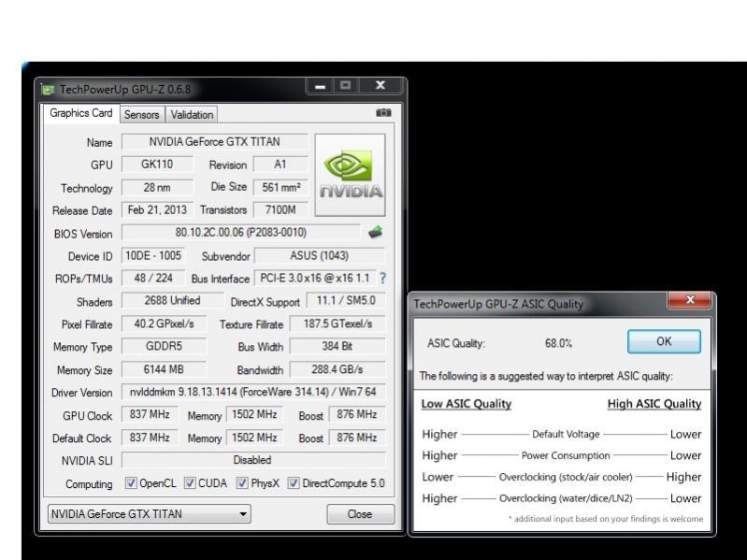This screenshot has width=747, height=560.
Task: Click Overclocking (water/dice/LN2) text
Action: point(566,498)
